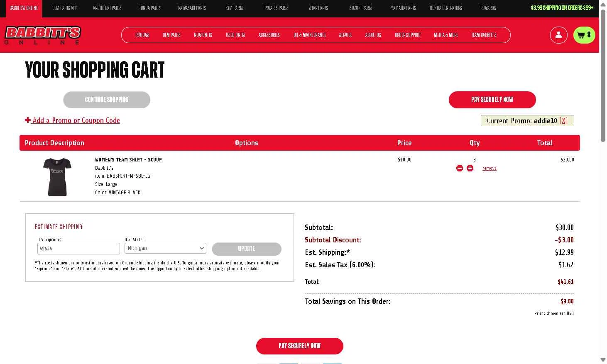The width and height of the screenshot is (607, 364).
Task: Open Polaris Parts in top bar
Action: coord(277,8)
